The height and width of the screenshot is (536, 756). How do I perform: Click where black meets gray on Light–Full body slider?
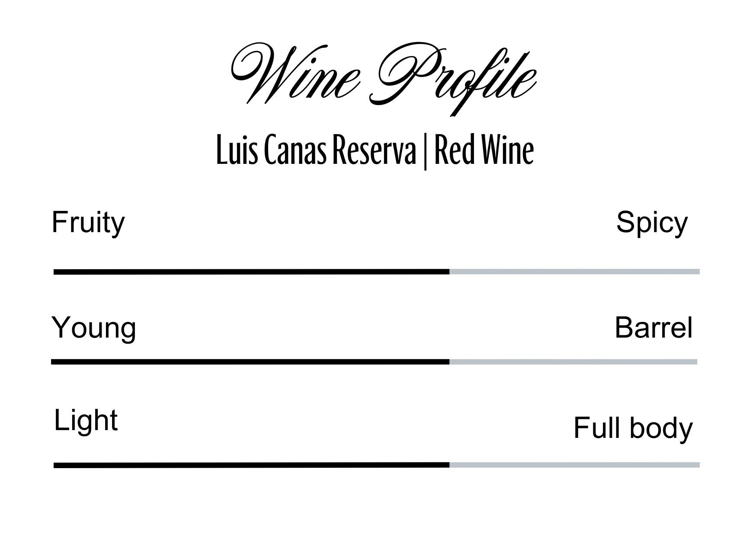(449, 465)
